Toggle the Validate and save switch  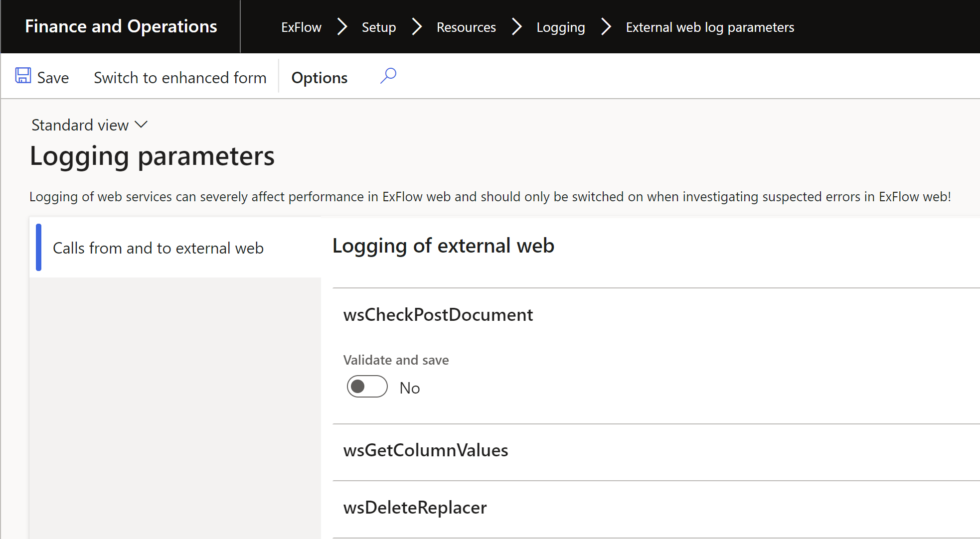point(367,387)
